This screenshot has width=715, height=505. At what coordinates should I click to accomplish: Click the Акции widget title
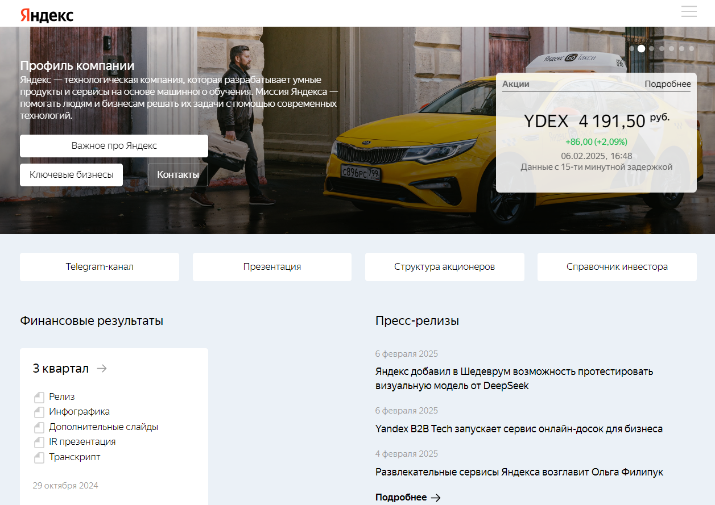pos(516,84)
